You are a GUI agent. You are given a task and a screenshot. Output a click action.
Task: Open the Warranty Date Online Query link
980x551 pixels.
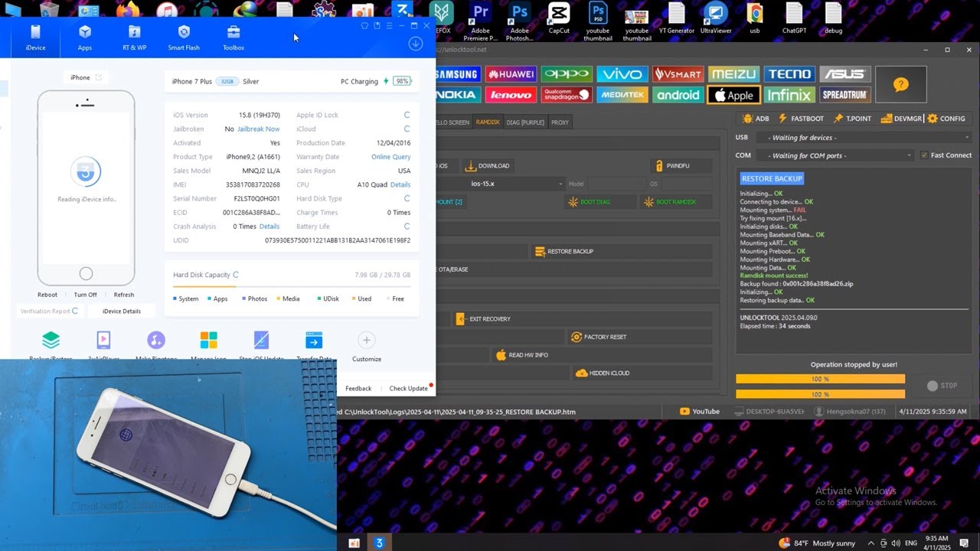point(391,157)
